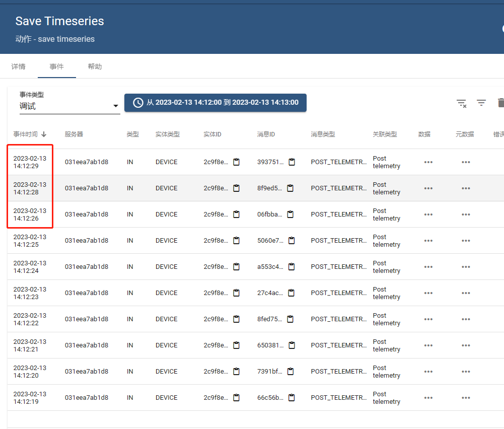Copy the message ID of the 14:12:19 event
Screen dimensions: 504x429
[291, 397]
